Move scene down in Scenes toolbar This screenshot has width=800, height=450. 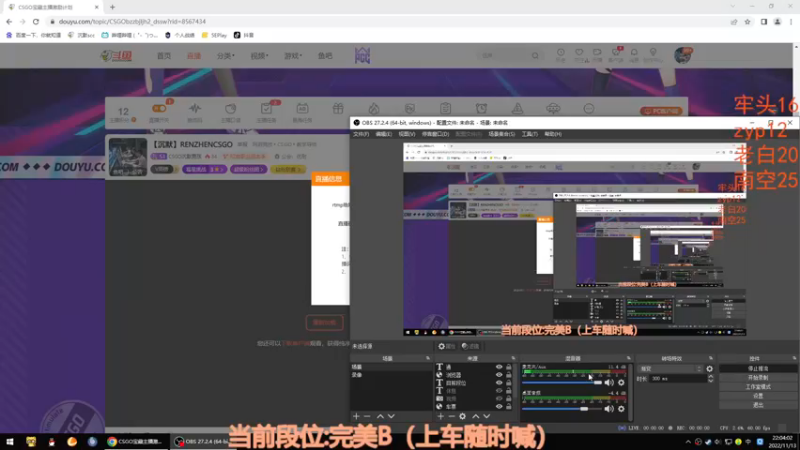coord(391,416)
